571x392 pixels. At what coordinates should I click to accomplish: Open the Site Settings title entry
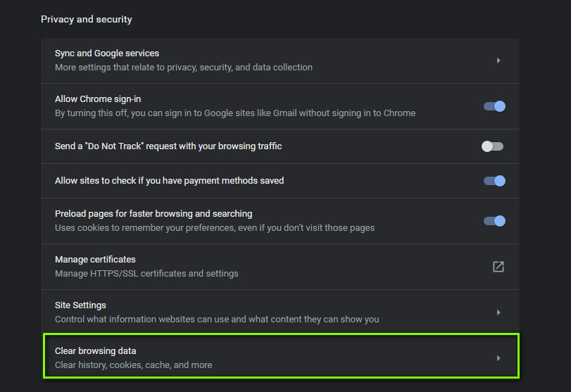80,305
